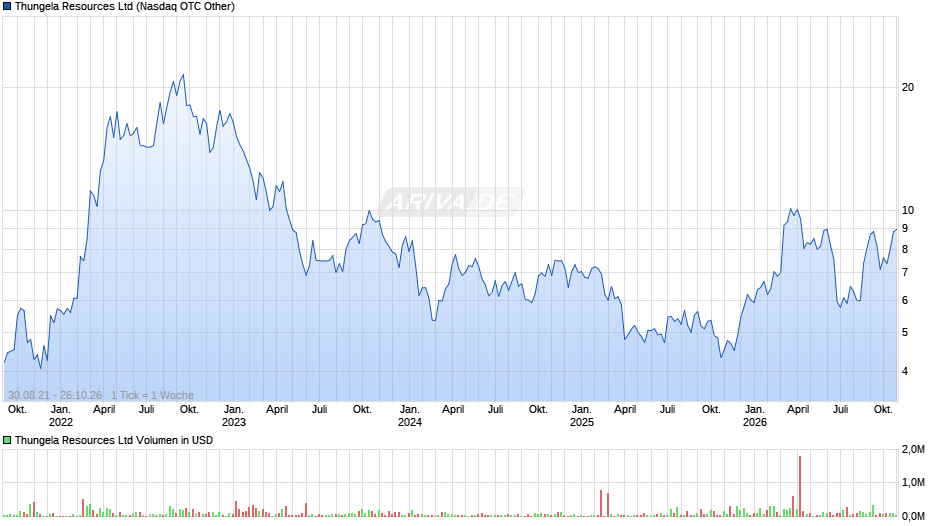Click the highest peak of the price line
This screenshot has width=940, height=526.
coord(183,75)
